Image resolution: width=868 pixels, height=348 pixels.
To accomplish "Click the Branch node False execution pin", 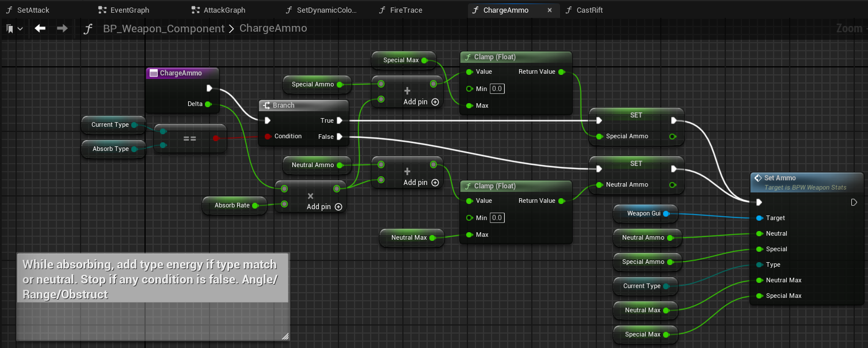I will 340,137.
